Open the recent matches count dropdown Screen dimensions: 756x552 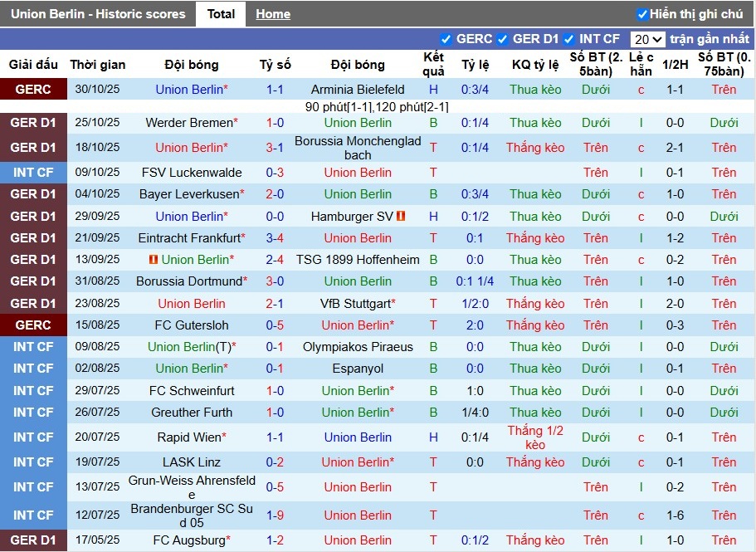tap(647, 39)
